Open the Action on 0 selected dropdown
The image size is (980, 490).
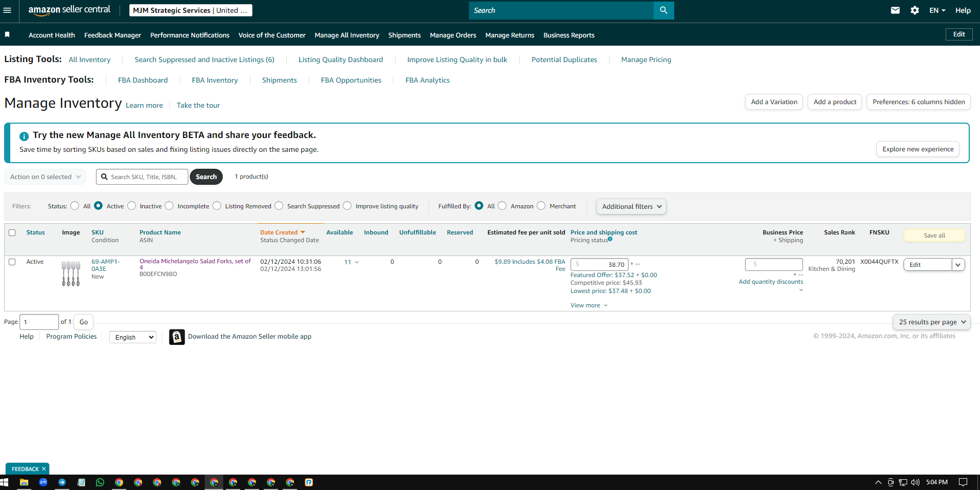click(45, 177)
